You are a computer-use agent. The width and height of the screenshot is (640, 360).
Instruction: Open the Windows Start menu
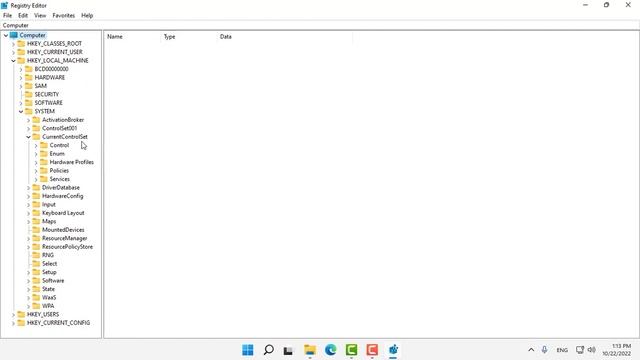[248, 350]
